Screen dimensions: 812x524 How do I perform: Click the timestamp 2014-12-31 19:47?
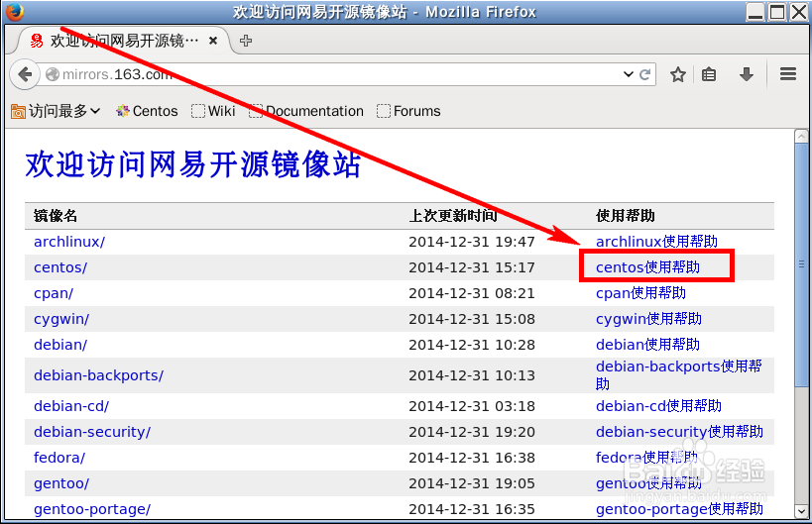[x=472, y=242]
